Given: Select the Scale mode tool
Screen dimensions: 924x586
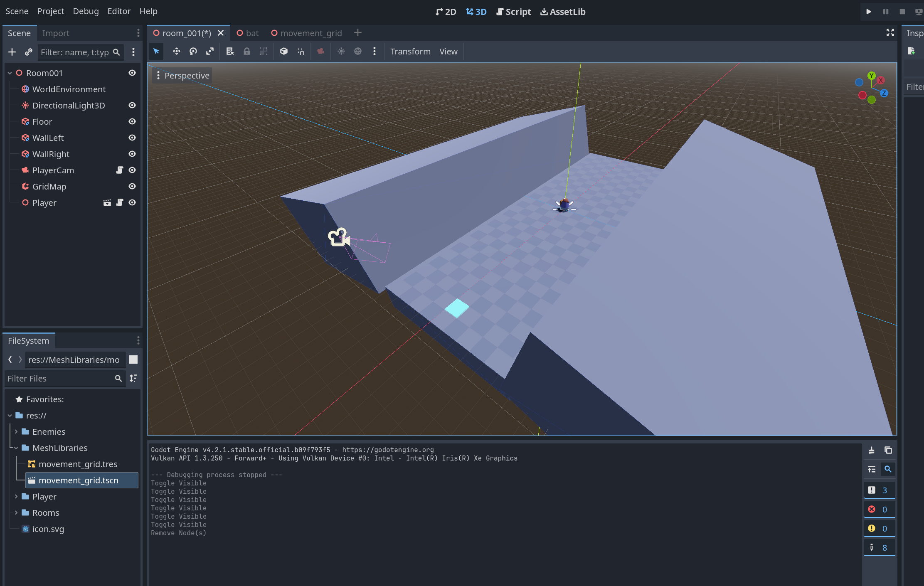Looking at the screenshot, I should pyautogui.click(x=210, y=52).
